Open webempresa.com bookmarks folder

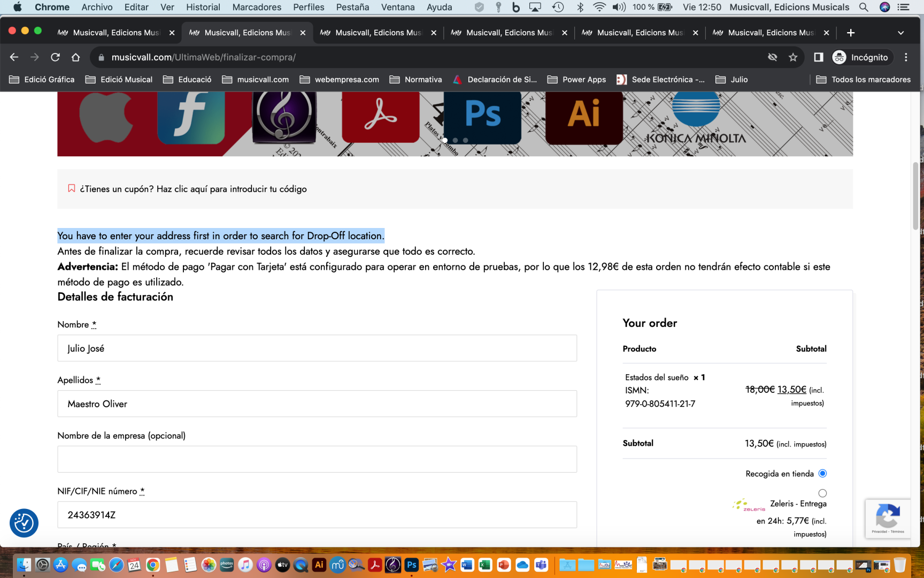click(x=340, y=79)
